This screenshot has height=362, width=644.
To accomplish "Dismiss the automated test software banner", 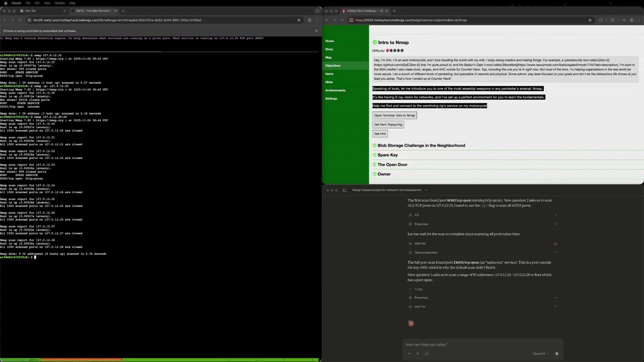I will click(x=316, y=31).
